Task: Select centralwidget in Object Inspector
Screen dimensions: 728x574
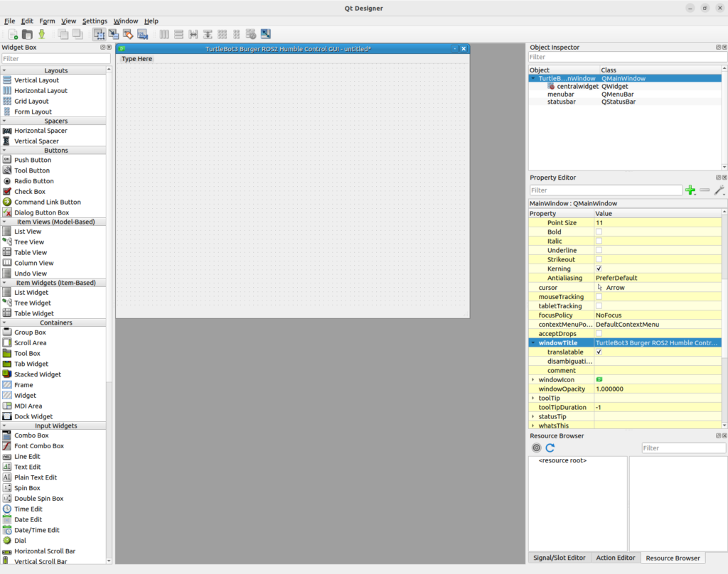Action: pyautogui.click(x=577, y=86)
